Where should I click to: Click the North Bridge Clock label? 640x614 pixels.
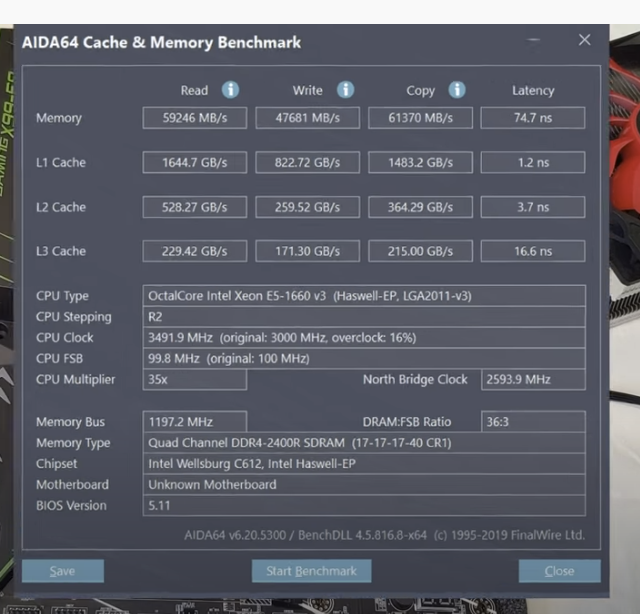tap(415, 380)
